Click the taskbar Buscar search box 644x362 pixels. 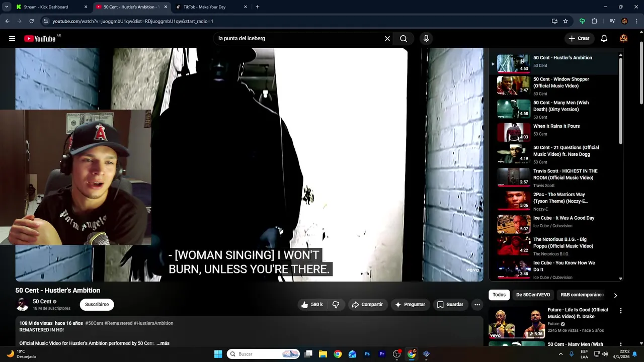point(263,354)
